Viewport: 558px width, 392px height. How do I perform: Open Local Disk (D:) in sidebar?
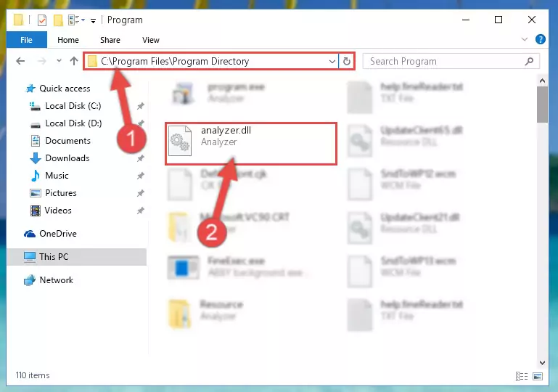[73, 123]
